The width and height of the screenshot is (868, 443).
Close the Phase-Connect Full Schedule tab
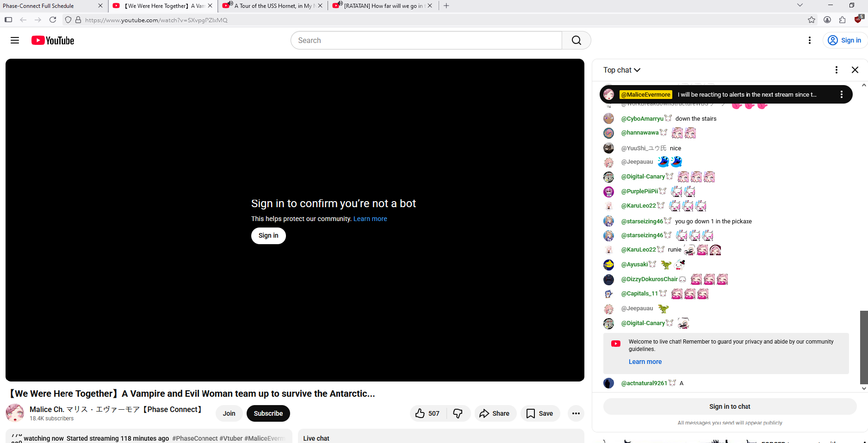pos(100,6)
